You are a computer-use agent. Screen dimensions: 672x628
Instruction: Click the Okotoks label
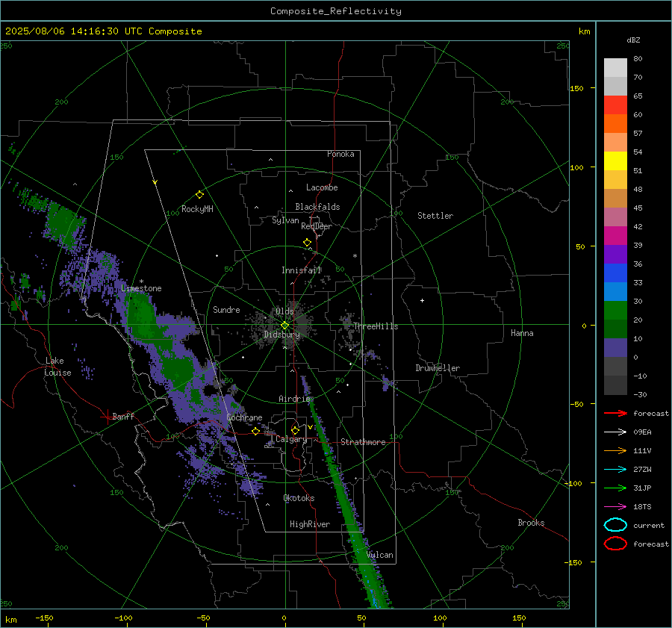coord(299,498)
